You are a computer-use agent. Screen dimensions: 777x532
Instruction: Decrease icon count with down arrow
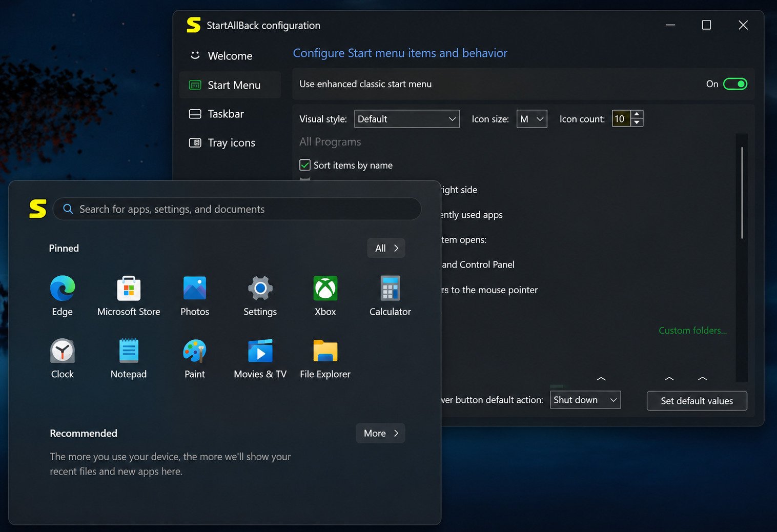pos(637,123)
